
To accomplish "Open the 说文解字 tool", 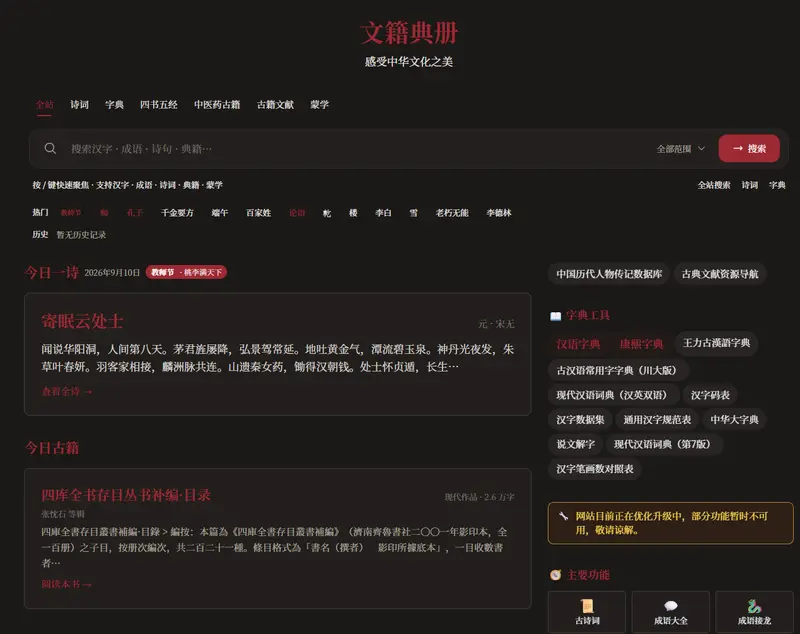I will (x=576, y=444).
